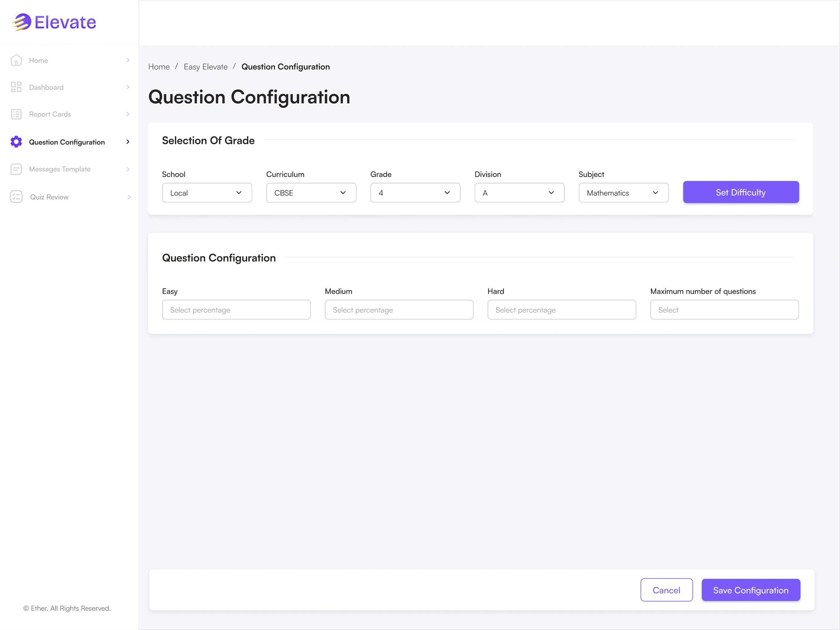Screen dimensions: 840x630
Task: Expand the Question Configuration chevron
Action: (128, 142)
